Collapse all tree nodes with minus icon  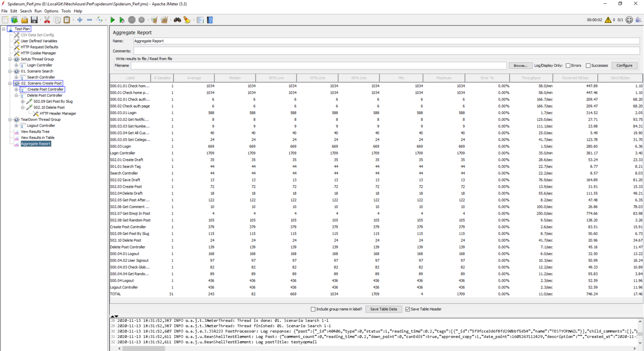coord(90,20)
